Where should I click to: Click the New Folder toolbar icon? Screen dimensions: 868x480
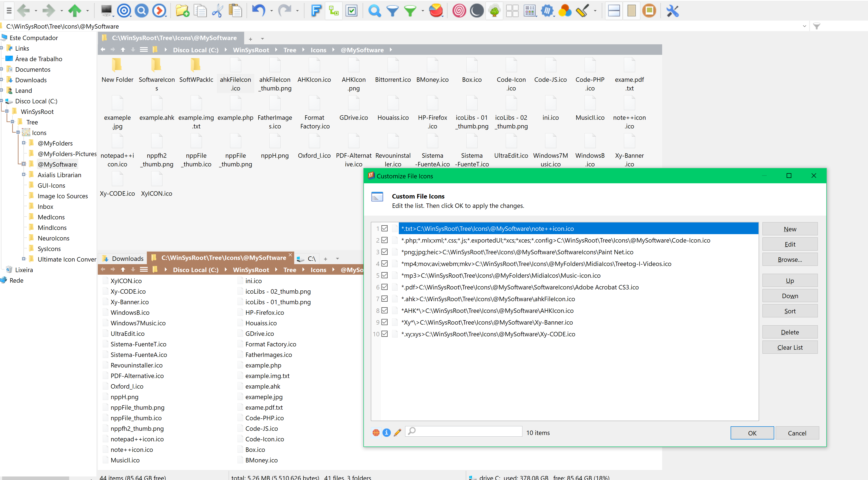coord(182,11)
